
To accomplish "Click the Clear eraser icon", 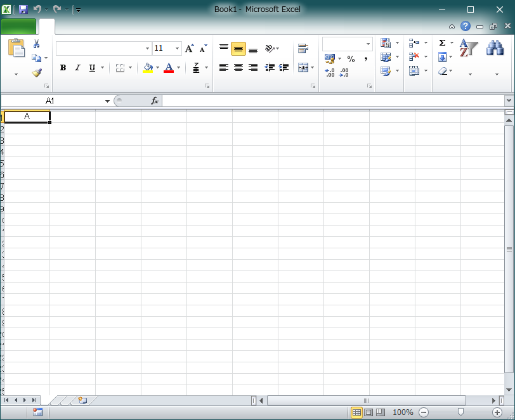I will click(x=443, y=71).
